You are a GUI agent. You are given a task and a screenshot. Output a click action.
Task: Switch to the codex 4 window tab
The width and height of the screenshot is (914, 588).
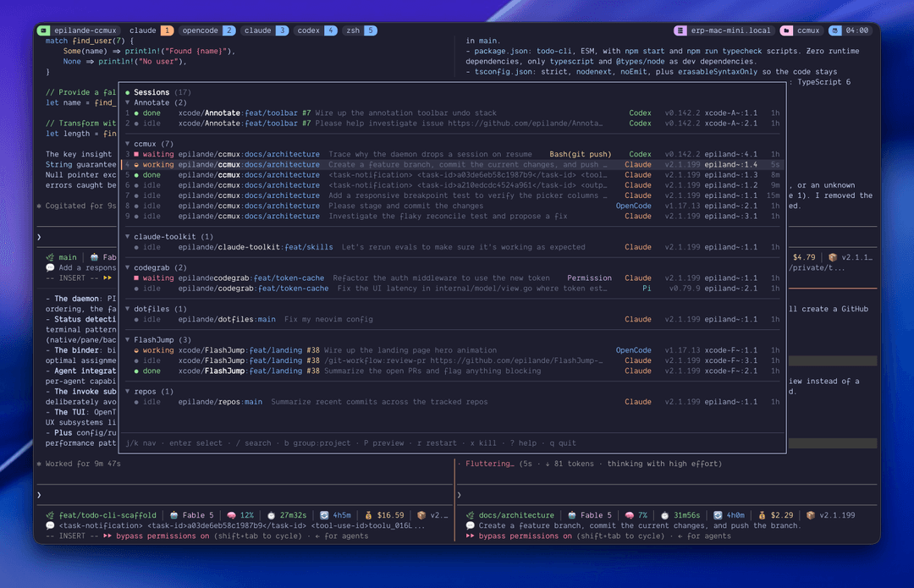point(316,30)
